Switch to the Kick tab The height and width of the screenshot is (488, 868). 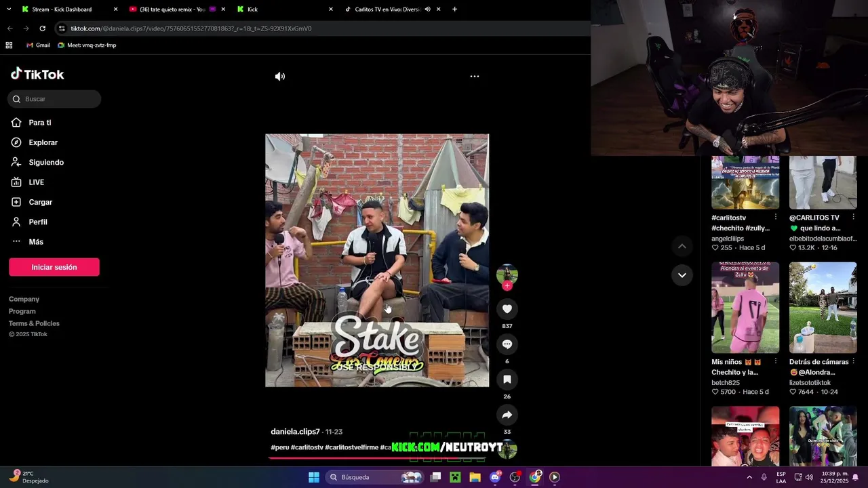283,9
